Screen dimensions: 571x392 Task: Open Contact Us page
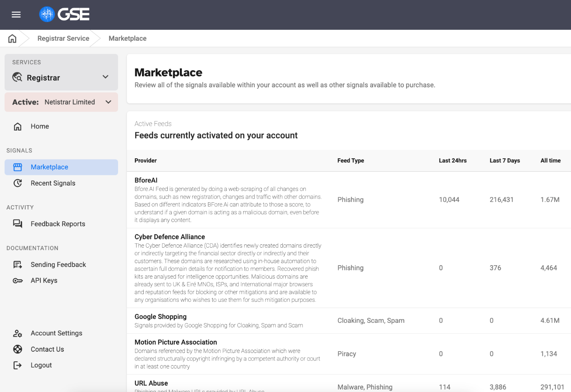pos(47,349)
